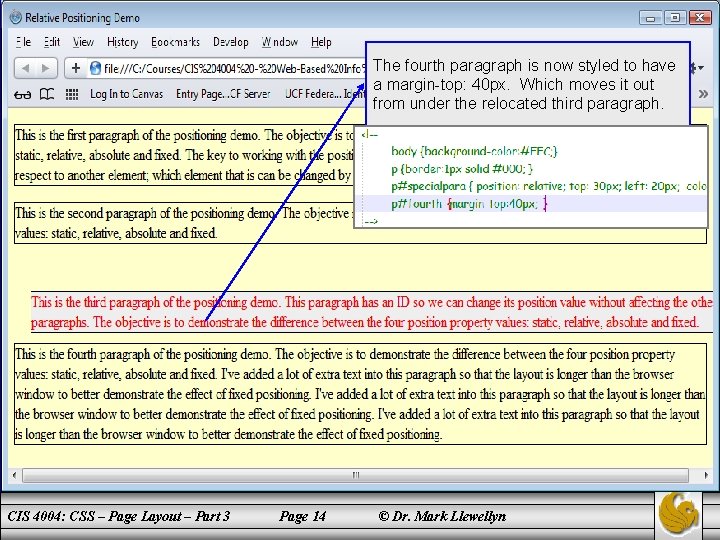Click the horizontal scrollbar thumb
This screenshot has width=720, height=540.
355,475
